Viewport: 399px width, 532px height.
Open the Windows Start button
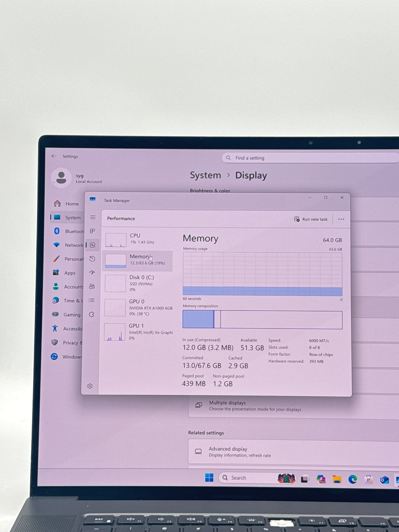point(209,478)
